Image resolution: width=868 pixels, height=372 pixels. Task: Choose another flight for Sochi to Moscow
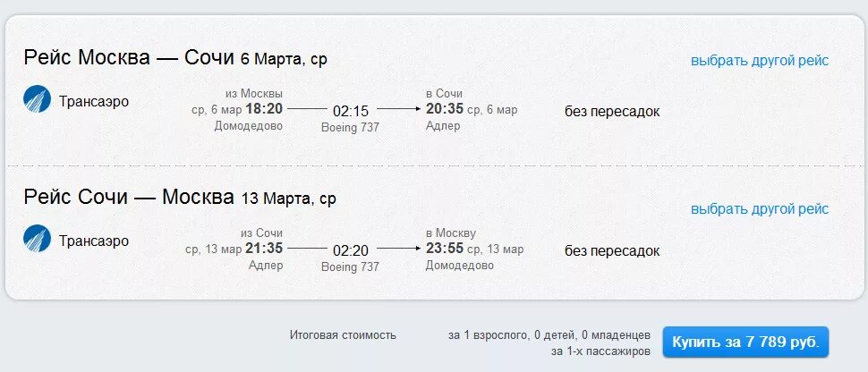coord(760,208)
